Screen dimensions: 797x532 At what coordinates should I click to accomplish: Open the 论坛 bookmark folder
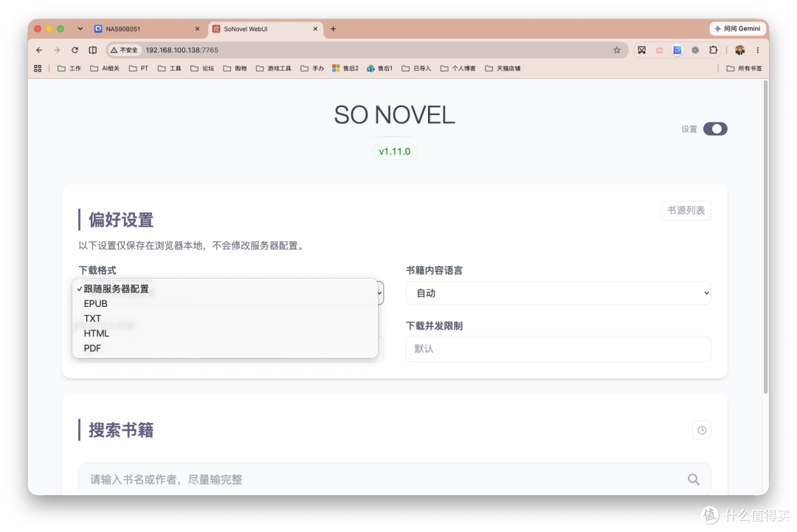click(x=202, y=68)
